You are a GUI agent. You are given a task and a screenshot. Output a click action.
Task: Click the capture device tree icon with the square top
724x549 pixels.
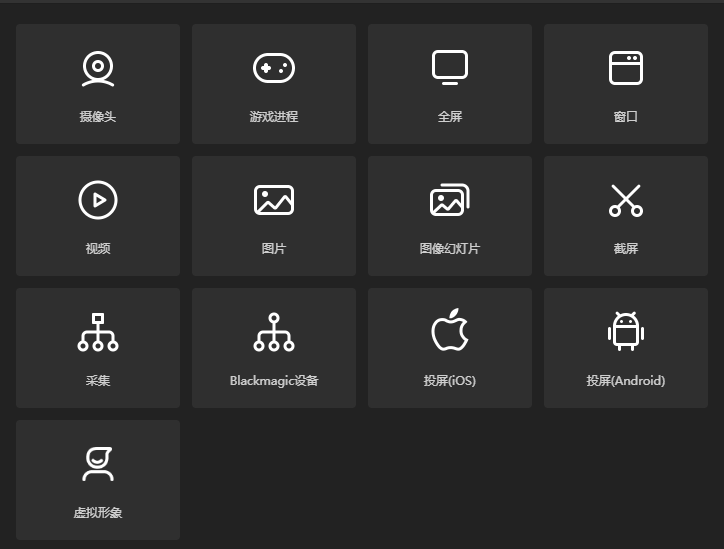98,332
